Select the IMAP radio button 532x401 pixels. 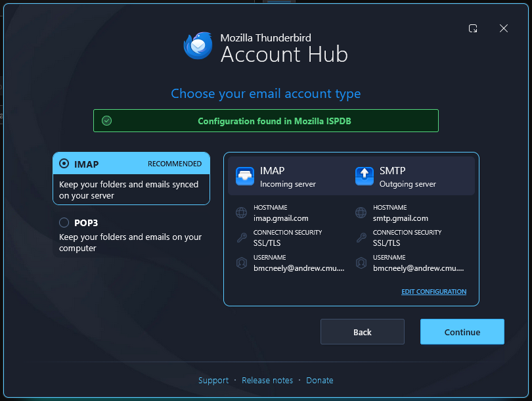click(x=64, y=164)
